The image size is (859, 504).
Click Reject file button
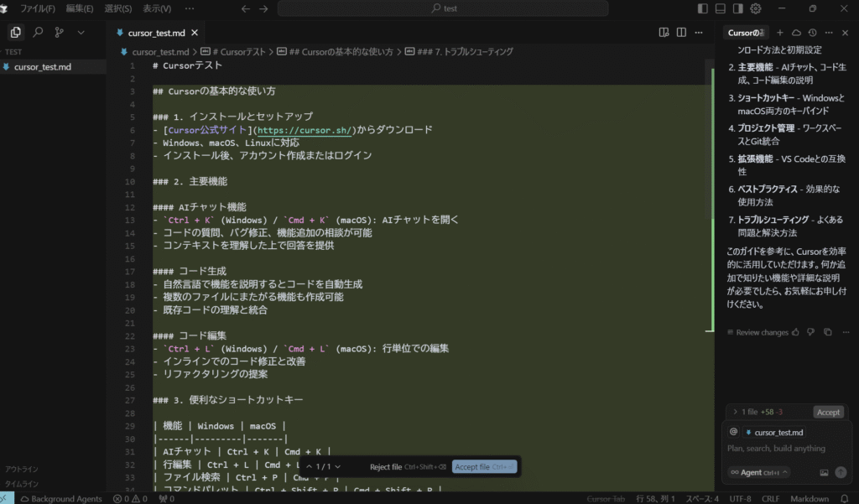point(408,467)
